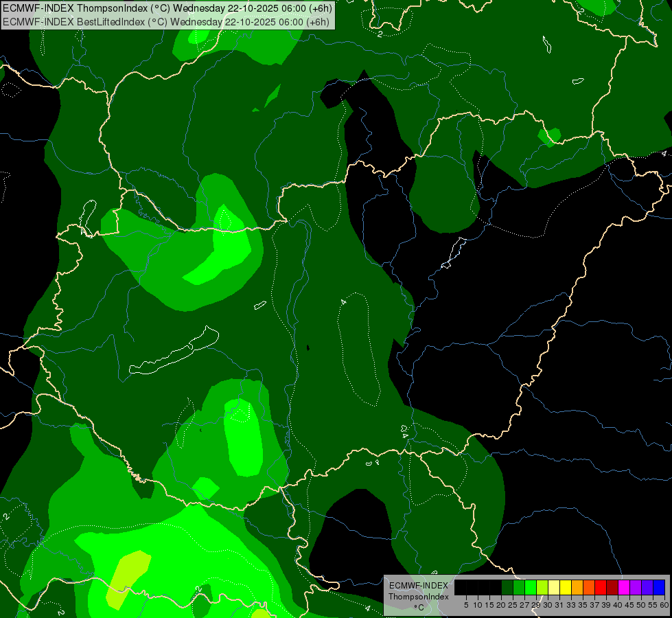The width and height of the screenshot is (672, 618).
Task: Click the ECMWF-INDEX BestLiftedIndex title line
Action: (x=166, y=22)
